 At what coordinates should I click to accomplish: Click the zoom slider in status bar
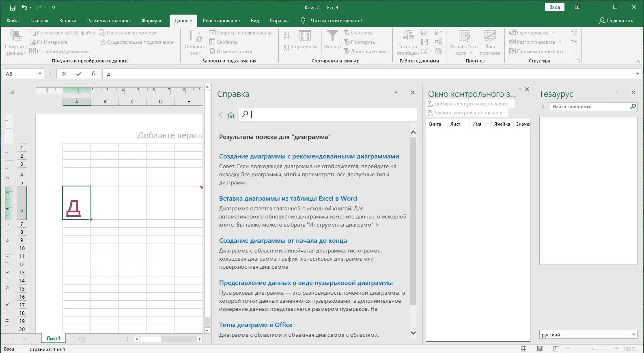[592, 349]
